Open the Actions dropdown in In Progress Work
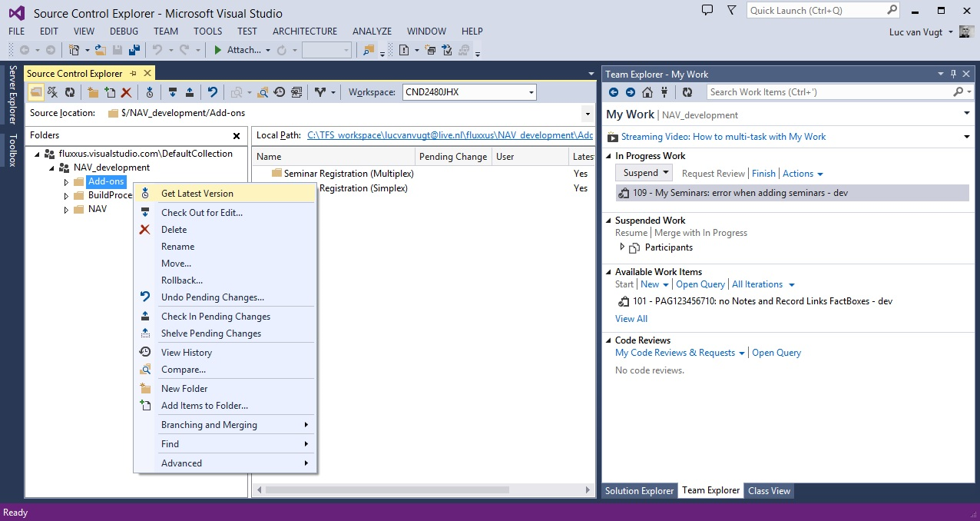Screen dimensions: 980x521 [803, 174]
